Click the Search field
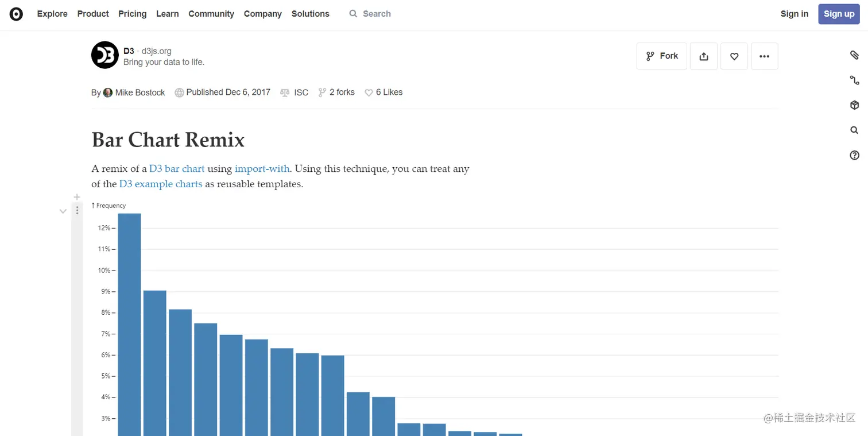Viewport: 868px width, 436px height. [x=377, y=14]
